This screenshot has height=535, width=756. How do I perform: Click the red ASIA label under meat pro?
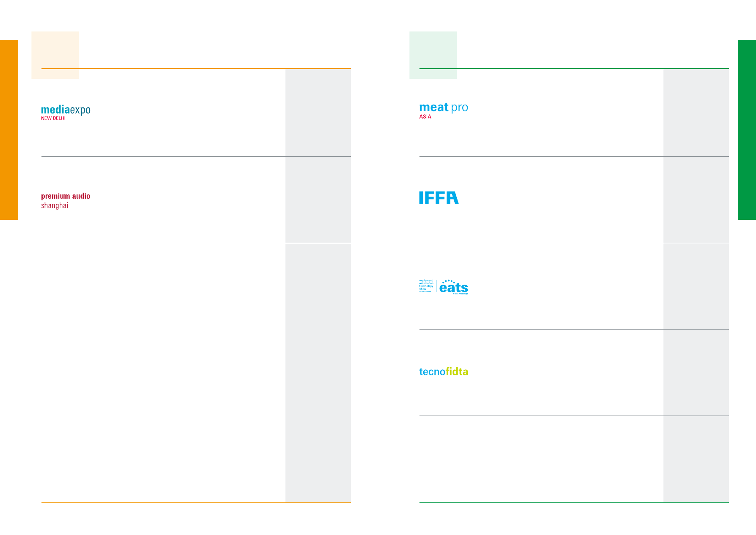(x=425, y=117)
